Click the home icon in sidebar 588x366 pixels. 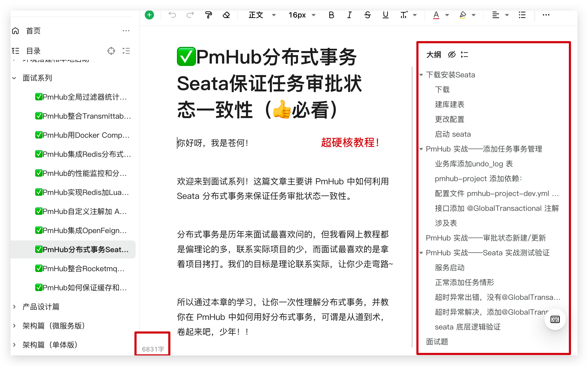pos(16,31)
